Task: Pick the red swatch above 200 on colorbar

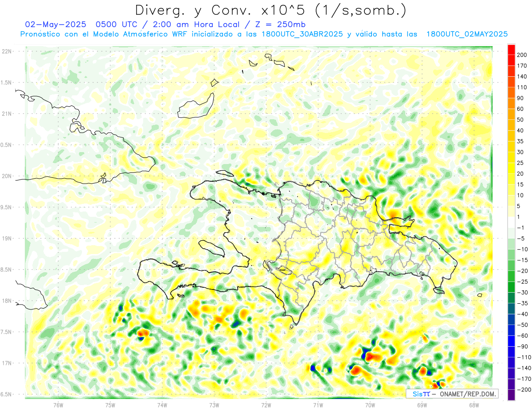Action: pyautogui.click(x=511, y=49)
